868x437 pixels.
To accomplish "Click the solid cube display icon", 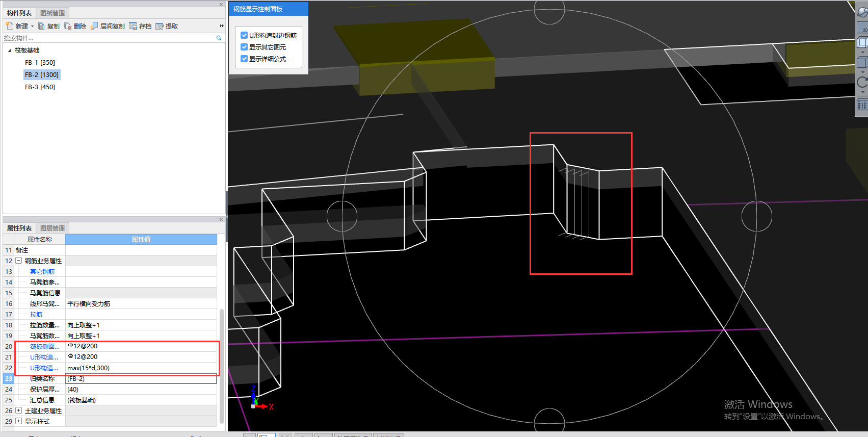I will pyautogui.click(x=862, y=62).
